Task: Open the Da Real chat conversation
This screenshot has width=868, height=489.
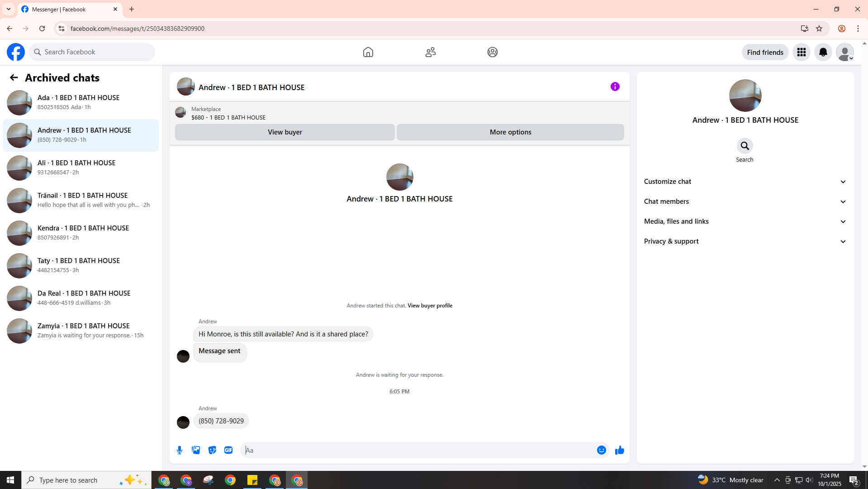Action: 81,298
